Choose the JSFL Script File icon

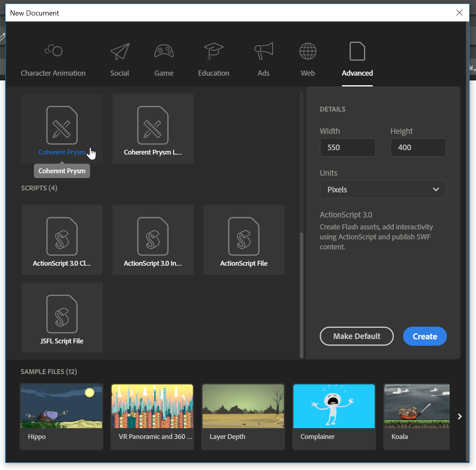pyautogui.click(x=62, y=314)
